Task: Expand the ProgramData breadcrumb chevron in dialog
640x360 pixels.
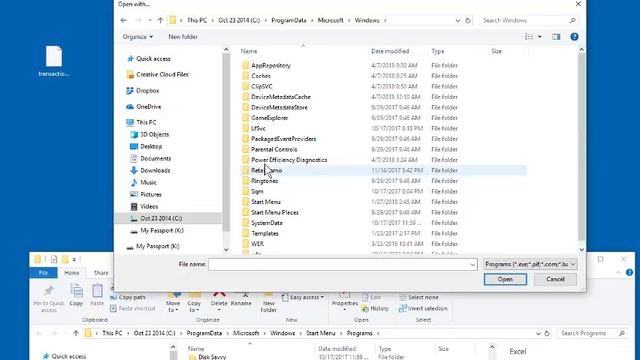Action: point(312,20)
